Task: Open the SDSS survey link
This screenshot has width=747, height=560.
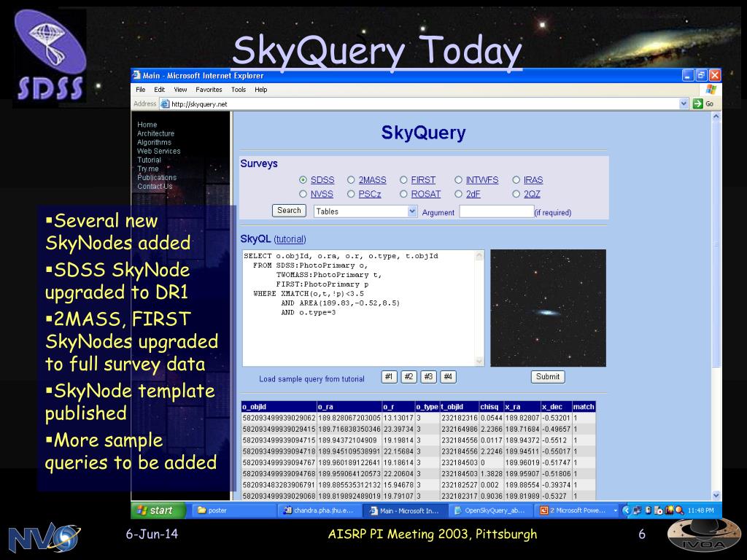Action: coord(322,180)
